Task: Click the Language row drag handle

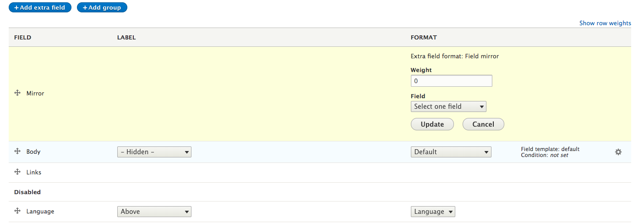Action: (17, 211)
